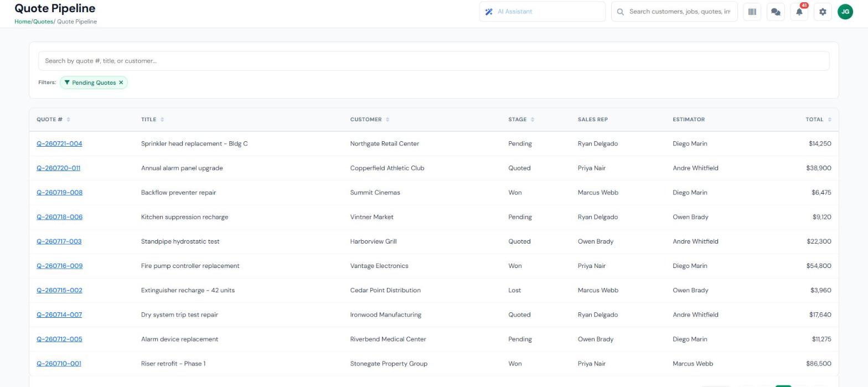Focus the AI Assistant input field
The image size is (868, 387).
coord(542,12)
